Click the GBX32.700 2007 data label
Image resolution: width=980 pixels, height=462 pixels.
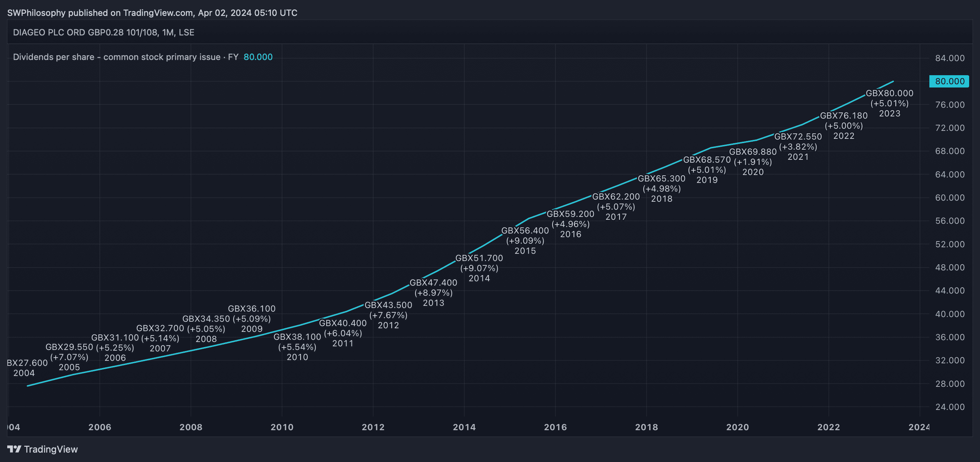point(160,338)
